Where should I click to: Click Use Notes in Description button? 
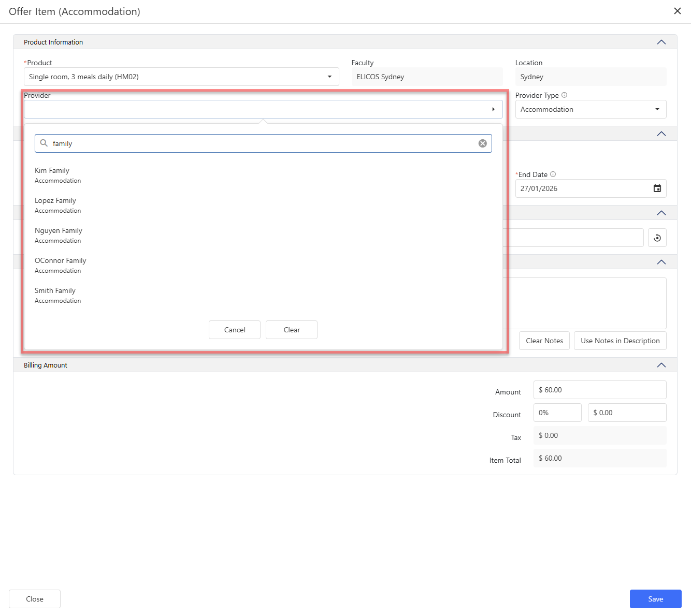pos(620,341)
